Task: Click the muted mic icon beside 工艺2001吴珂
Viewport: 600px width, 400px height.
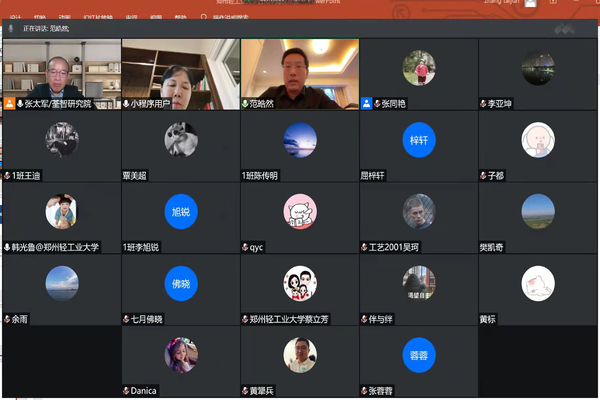Action: [x=365, y=247]
